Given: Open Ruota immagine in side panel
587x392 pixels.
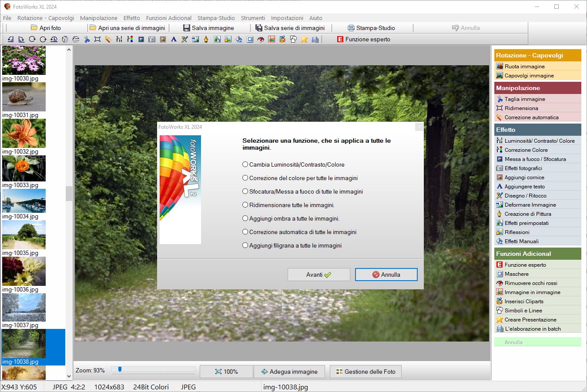Looking at the screenshot, I should (537, 66).
